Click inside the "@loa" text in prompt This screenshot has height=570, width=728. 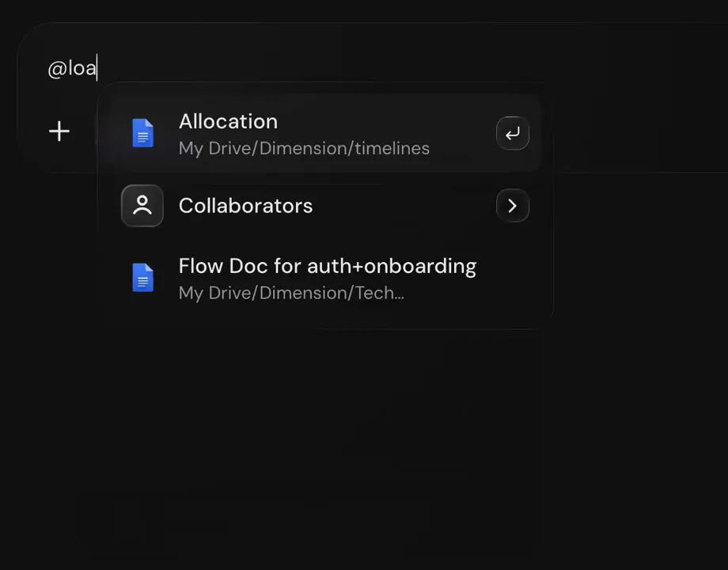coord(72,68)
